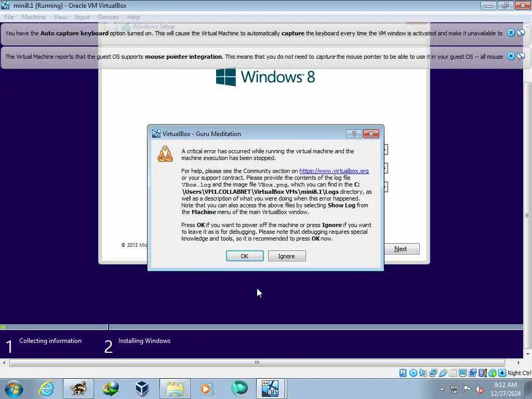
Task: Open the Windows Start menu
Action: point(14,389)
